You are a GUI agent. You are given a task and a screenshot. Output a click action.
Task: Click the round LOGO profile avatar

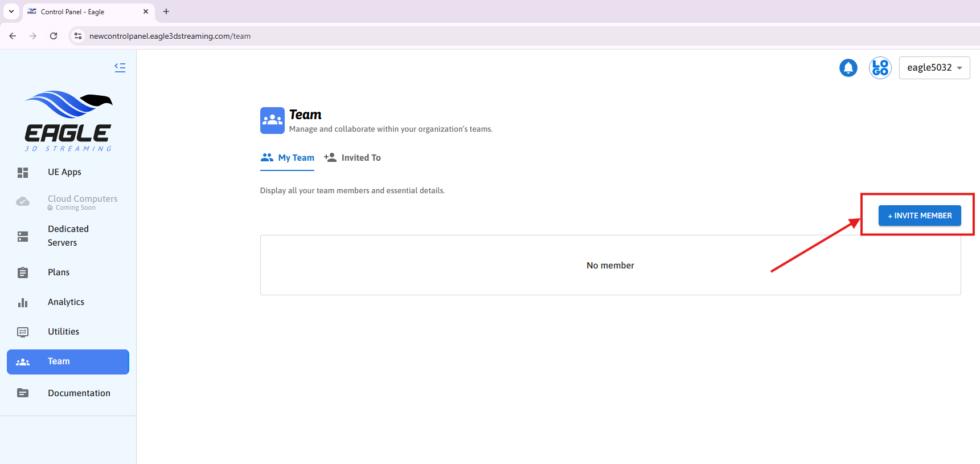coord(880,68)
